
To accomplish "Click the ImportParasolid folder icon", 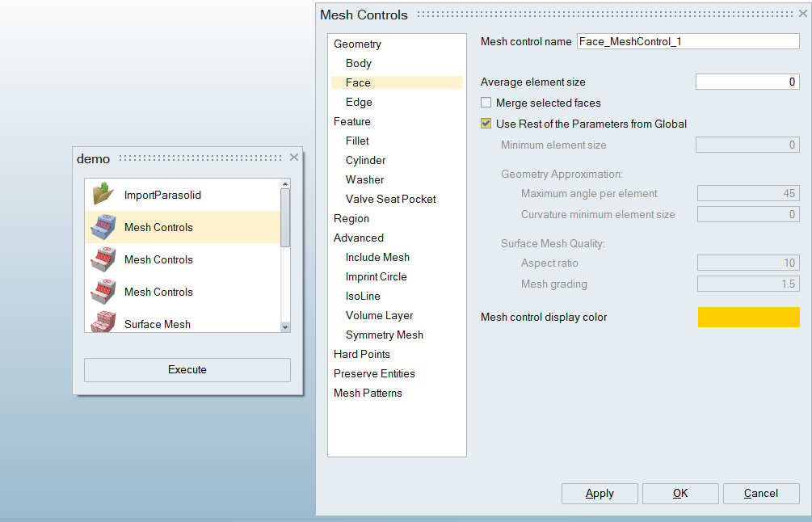I will point(103,195).
